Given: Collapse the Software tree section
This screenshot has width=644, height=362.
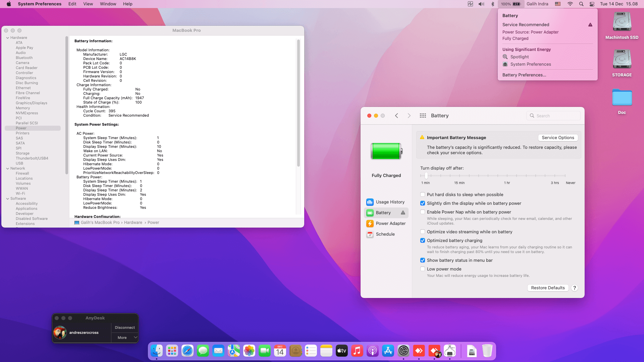Looking at the screenshot, I should [x=7, y=198].
